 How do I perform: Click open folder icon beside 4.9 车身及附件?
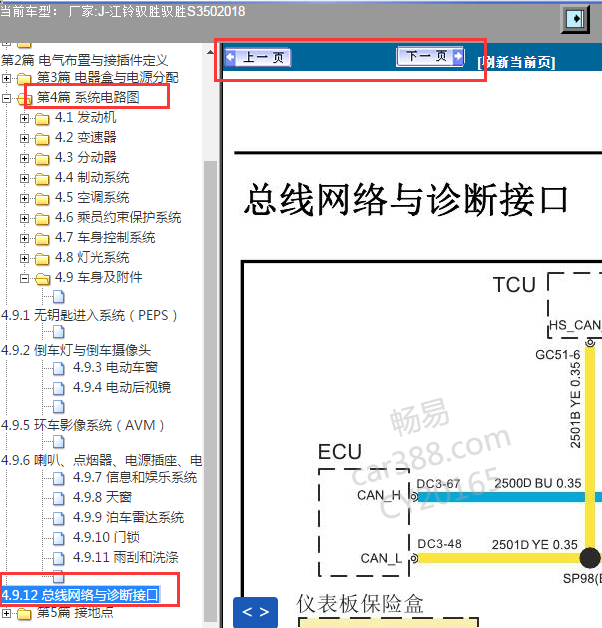[42, 279]
